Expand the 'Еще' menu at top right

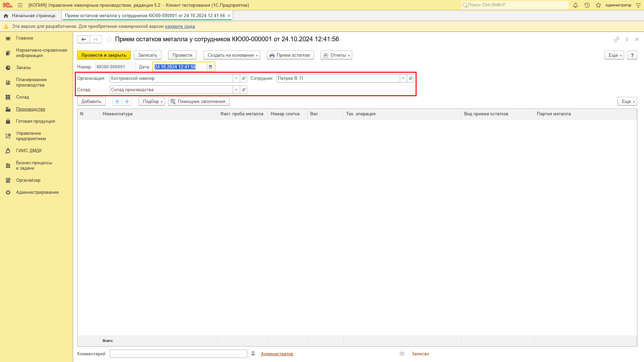(614, 55)
